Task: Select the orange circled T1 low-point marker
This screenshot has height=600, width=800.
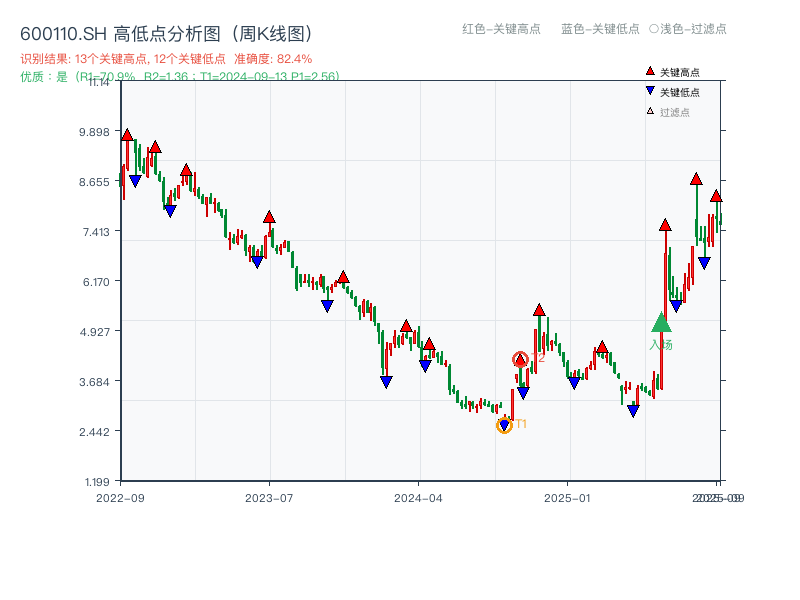Action: tap(505, 424)
